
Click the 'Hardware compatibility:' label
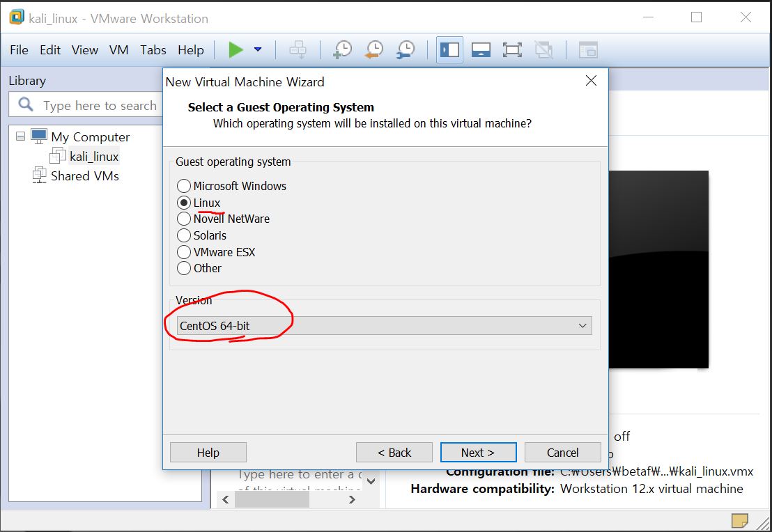[482, 489]
